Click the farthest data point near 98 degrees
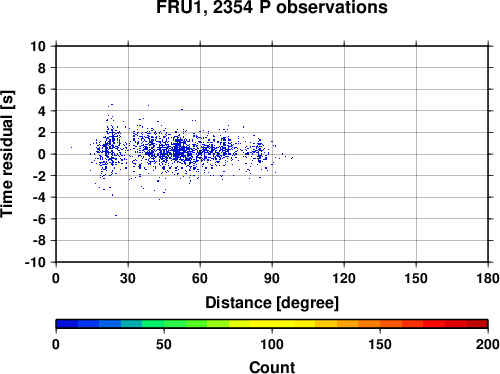Image resolution: width=500 pixels, height=374 pixels. pos(292,158)
